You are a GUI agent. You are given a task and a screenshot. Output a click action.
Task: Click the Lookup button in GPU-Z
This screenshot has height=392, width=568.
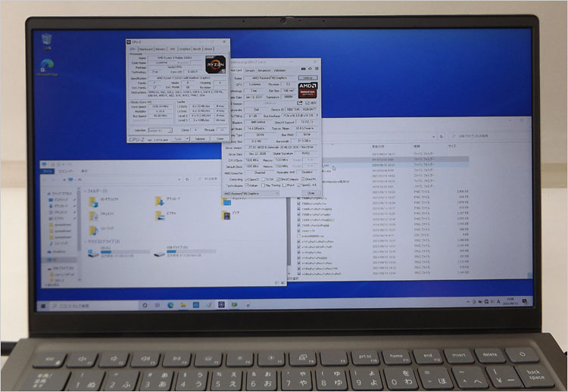(x=308, y=77)
